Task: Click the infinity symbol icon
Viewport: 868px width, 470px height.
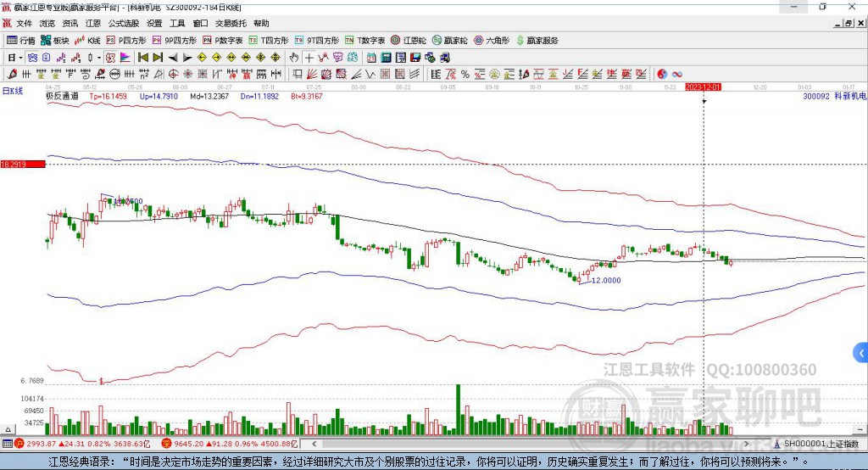Action: pyautogui.click(x=677, y=75)
